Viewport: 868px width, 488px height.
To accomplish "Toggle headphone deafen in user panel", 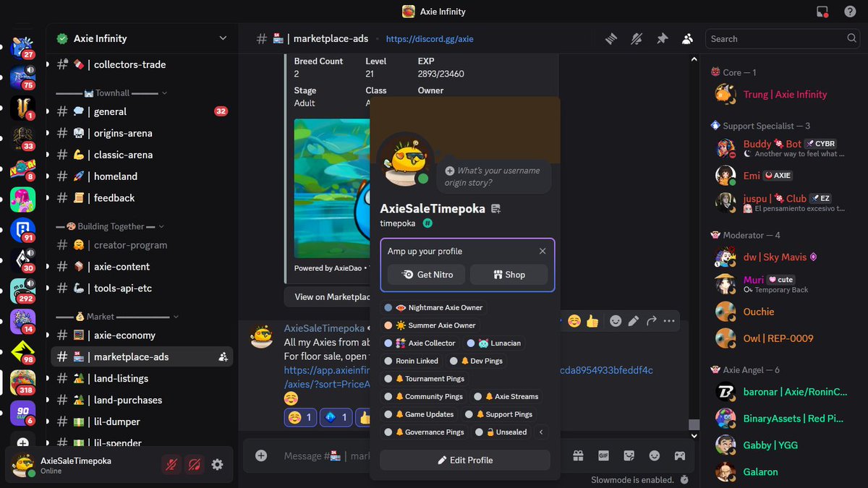I will 195,465.
